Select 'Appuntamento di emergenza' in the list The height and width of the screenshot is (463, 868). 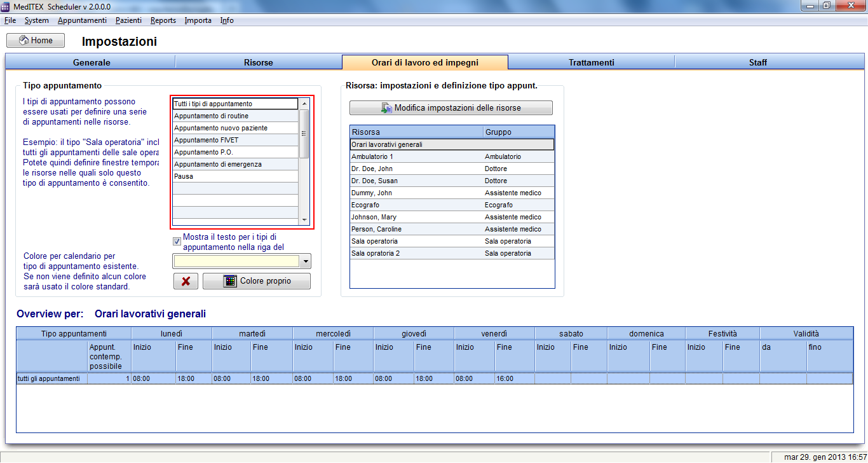coord(235,164)
